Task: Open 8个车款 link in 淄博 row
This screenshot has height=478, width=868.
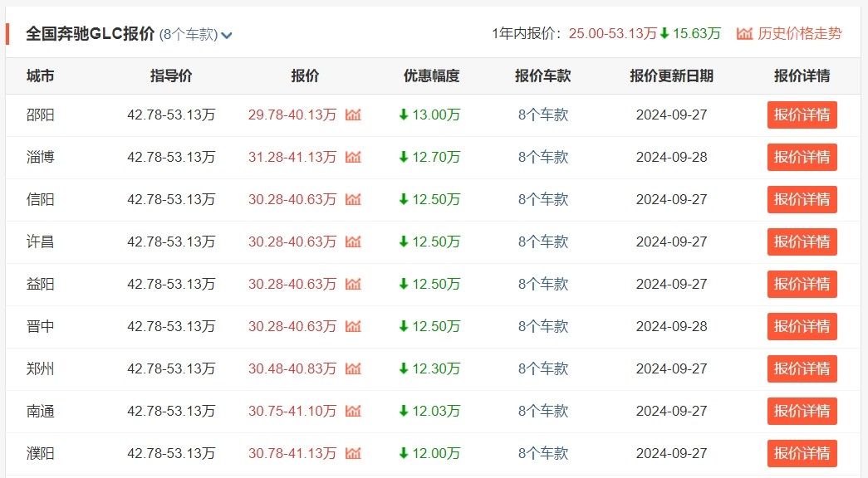Action: click(543, 157)
